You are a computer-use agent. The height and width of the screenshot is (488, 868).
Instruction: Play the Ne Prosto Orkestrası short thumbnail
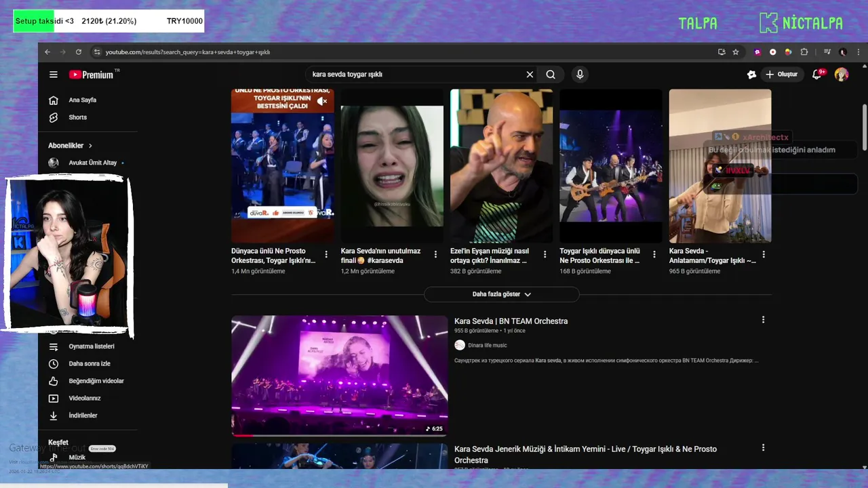(282, 166)
